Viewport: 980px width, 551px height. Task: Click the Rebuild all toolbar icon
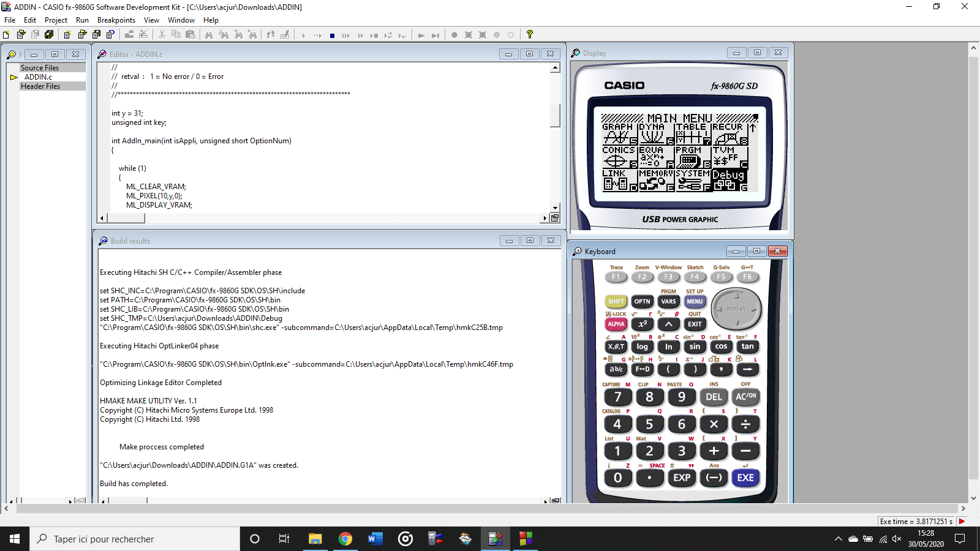143,35
